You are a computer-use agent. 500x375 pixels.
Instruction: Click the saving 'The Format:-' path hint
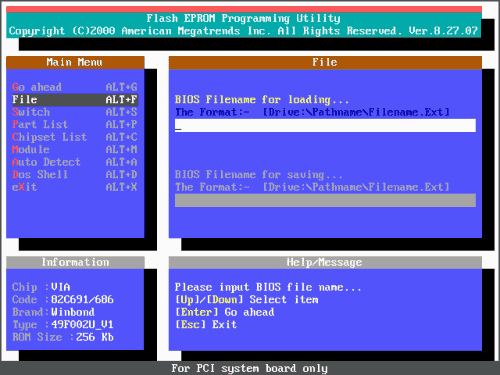pyautogui.click(x=312, y=187)
